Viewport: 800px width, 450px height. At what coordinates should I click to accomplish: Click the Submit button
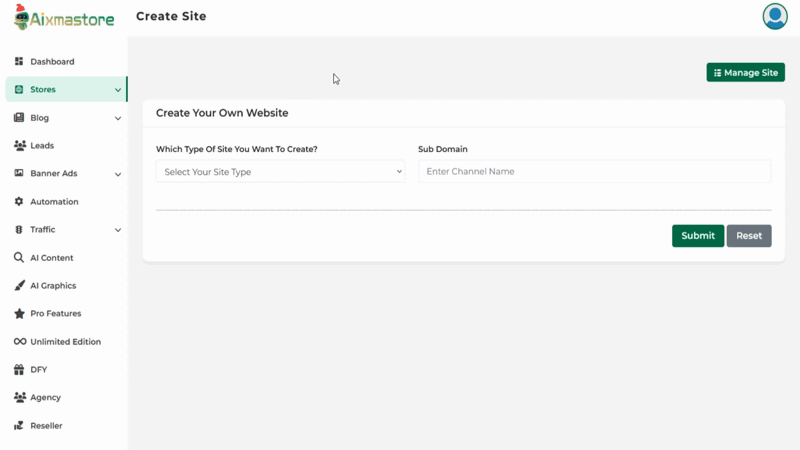(697, 236)
